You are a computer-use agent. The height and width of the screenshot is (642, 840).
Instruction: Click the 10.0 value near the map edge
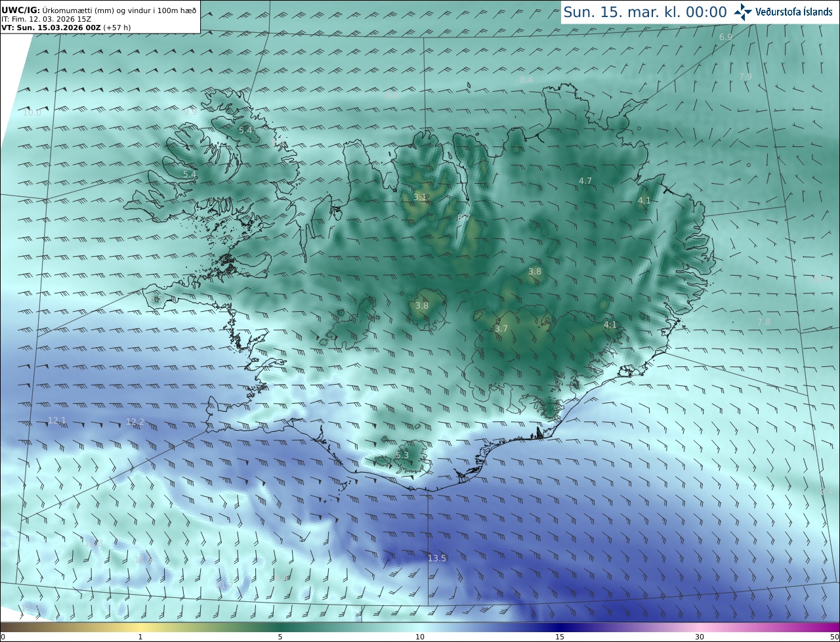click(32, 113)
